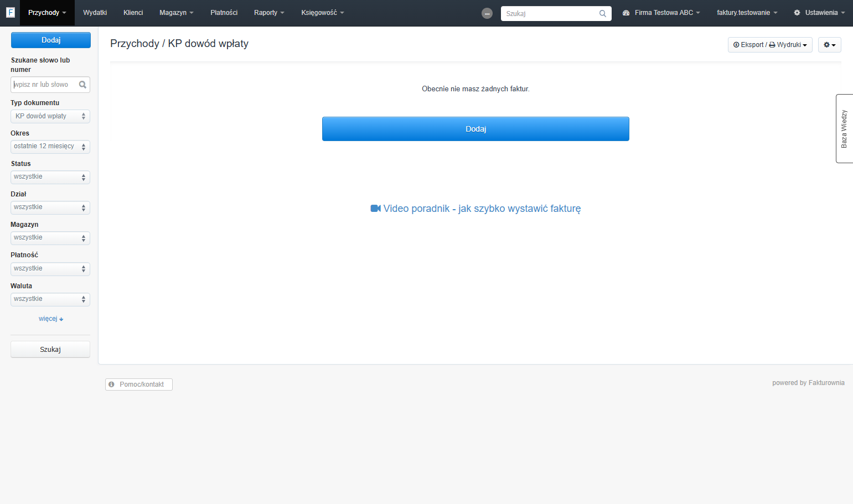Open the Płatność filter dropdown
853x504 pixels.
pyautogui.click(x=50, y=269)
